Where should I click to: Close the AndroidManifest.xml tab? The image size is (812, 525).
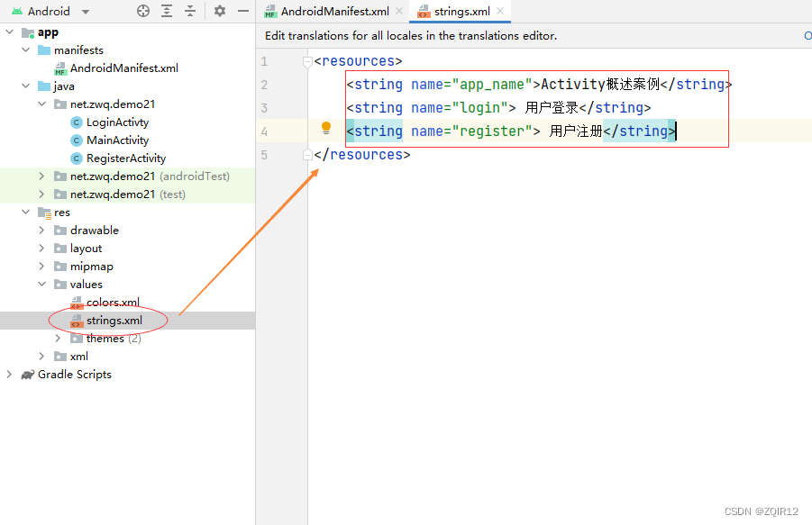point(398,11)
